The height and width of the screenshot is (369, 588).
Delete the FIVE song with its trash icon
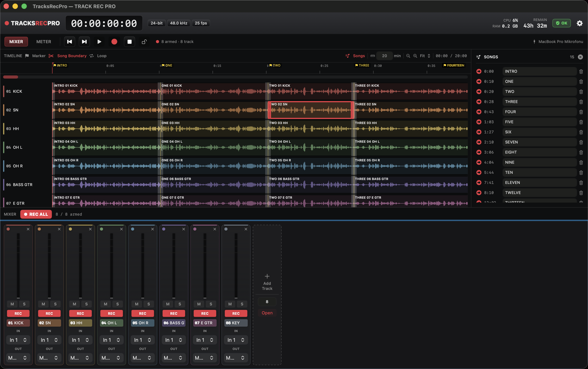pos(581,122)
